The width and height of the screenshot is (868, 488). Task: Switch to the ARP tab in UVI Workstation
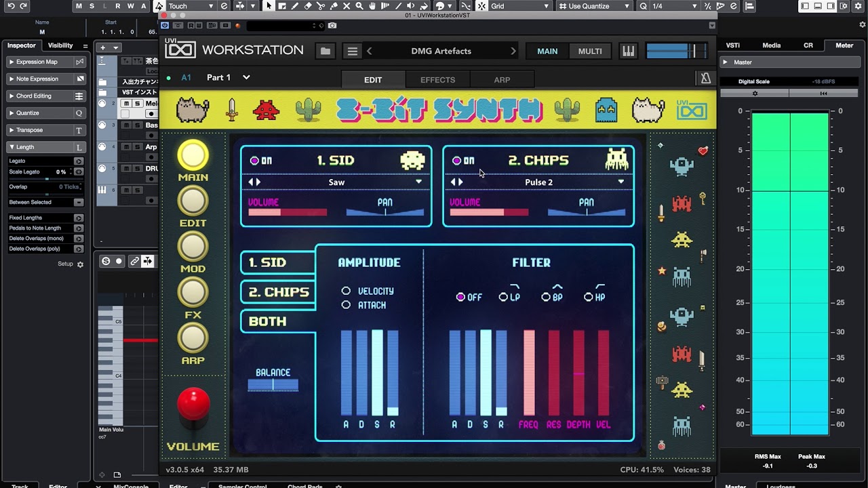502,80
